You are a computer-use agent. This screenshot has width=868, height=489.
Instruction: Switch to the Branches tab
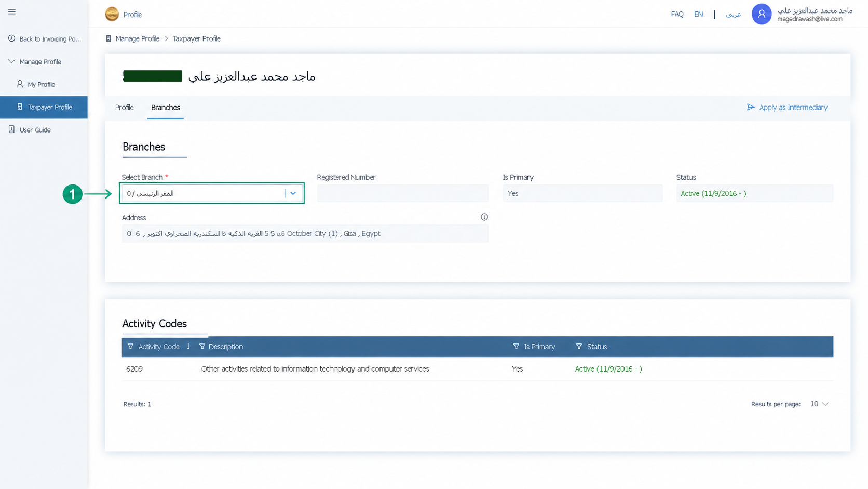166,107
